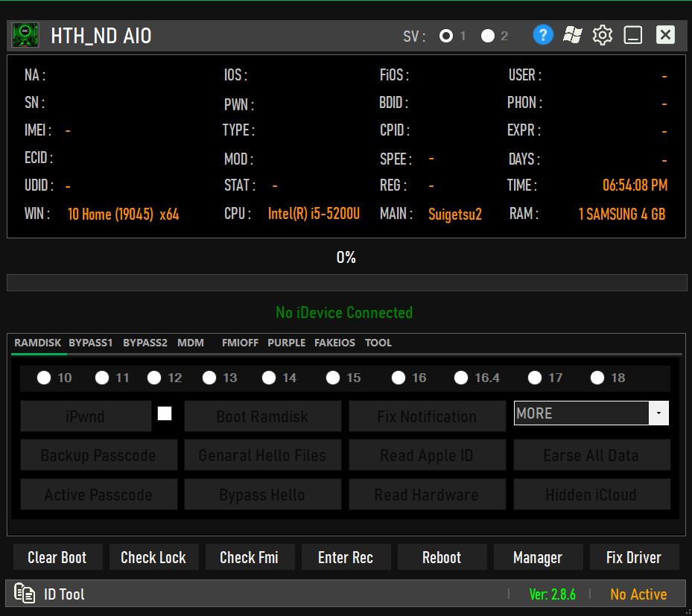Click the 0% progress percentage text
Viewport: 692px width, 616px height.
346,257
